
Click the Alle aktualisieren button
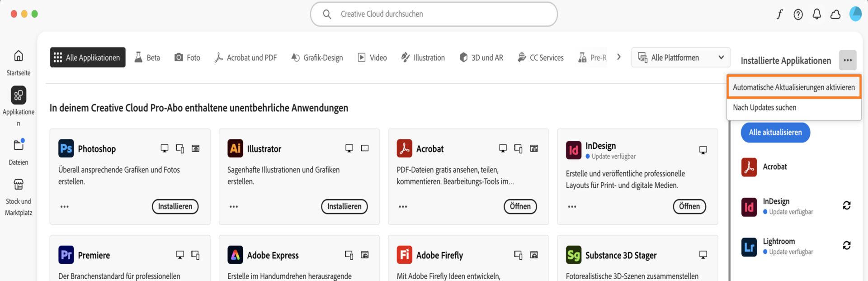point(775,133)
